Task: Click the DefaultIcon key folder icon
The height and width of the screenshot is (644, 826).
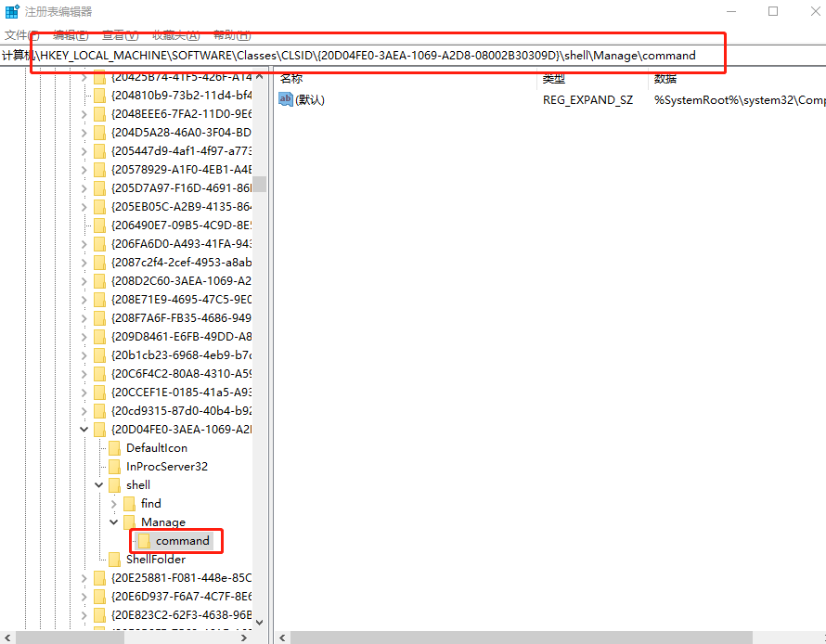Action: coord(114,448)
